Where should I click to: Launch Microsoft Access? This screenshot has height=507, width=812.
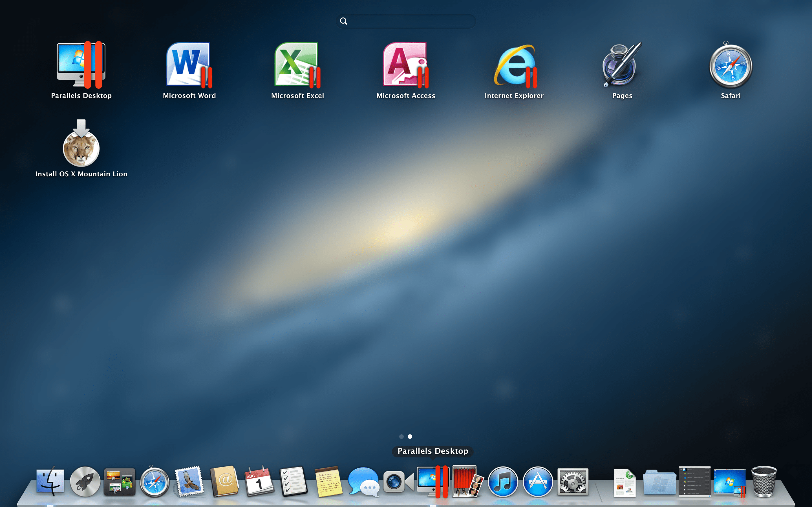[406, 65]
